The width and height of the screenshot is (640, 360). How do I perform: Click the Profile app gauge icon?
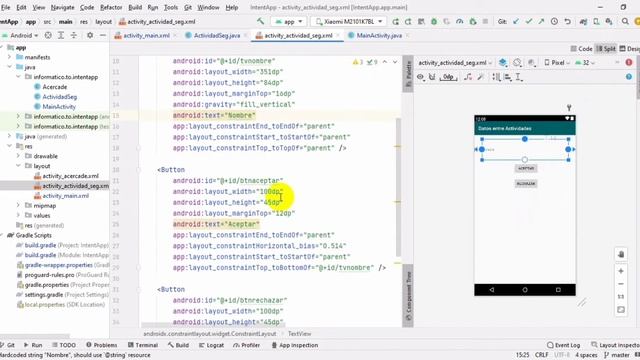point(460,22)
